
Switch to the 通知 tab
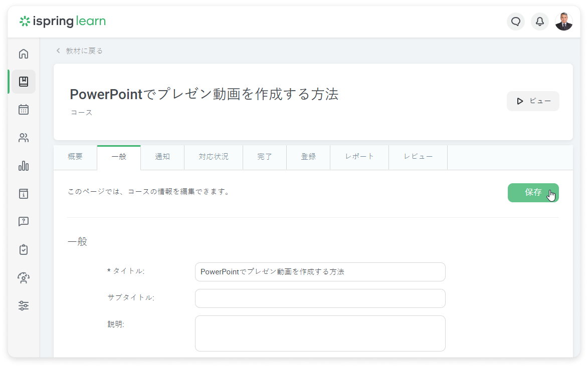pos(162,157)
